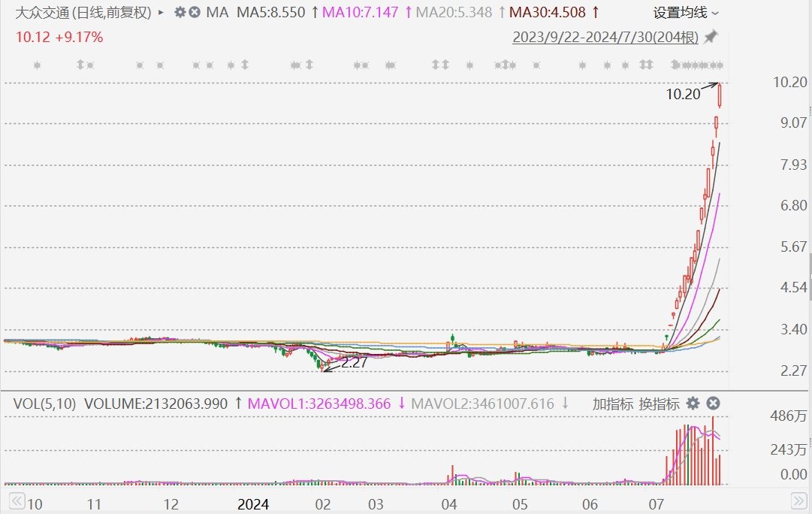Open MA indicator settings gear
Screen dimensions: 812x514
[x=179, y=13]
